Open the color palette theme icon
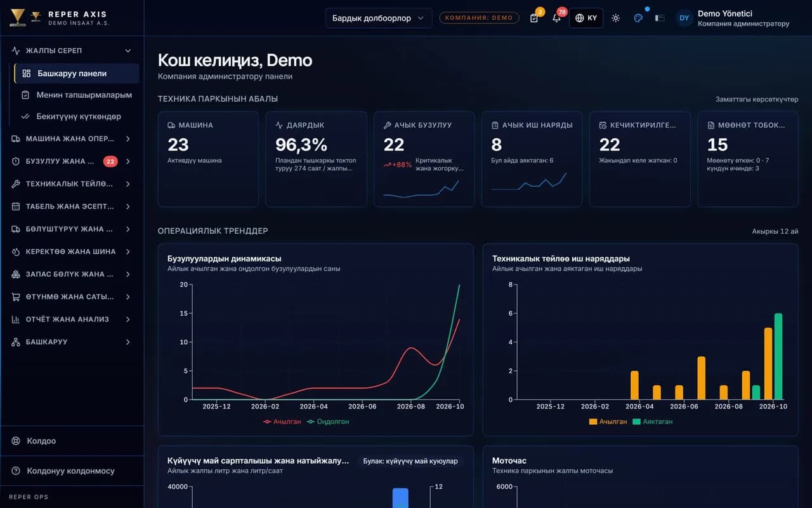The height and width of the screenshot is (508, 812). tap(638, 18)
